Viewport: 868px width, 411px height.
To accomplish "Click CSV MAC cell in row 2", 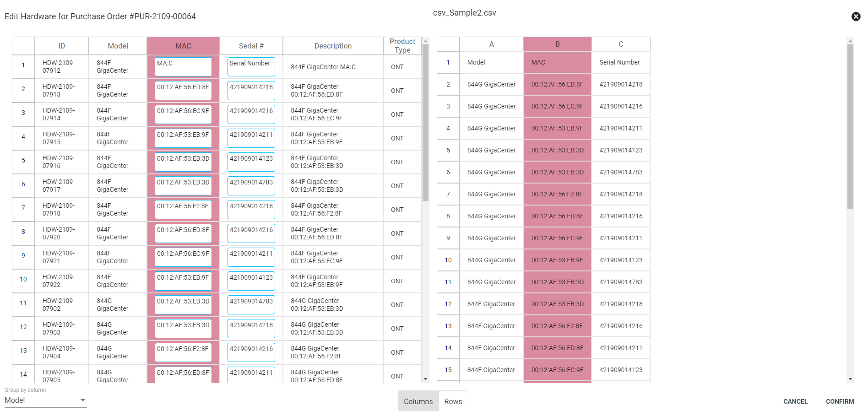I will [x=557, y=84].
